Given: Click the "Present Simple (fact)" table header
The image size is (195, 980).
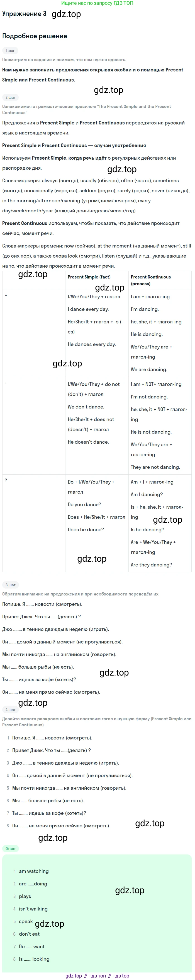Looking at the screenshot, I should (89, 277).
